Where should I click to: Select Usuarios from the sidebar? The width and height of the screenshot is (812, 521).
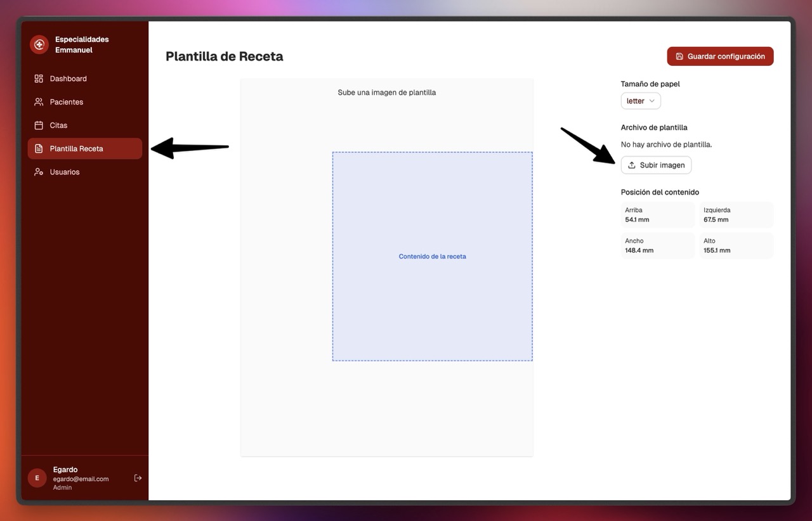point(65,172)
